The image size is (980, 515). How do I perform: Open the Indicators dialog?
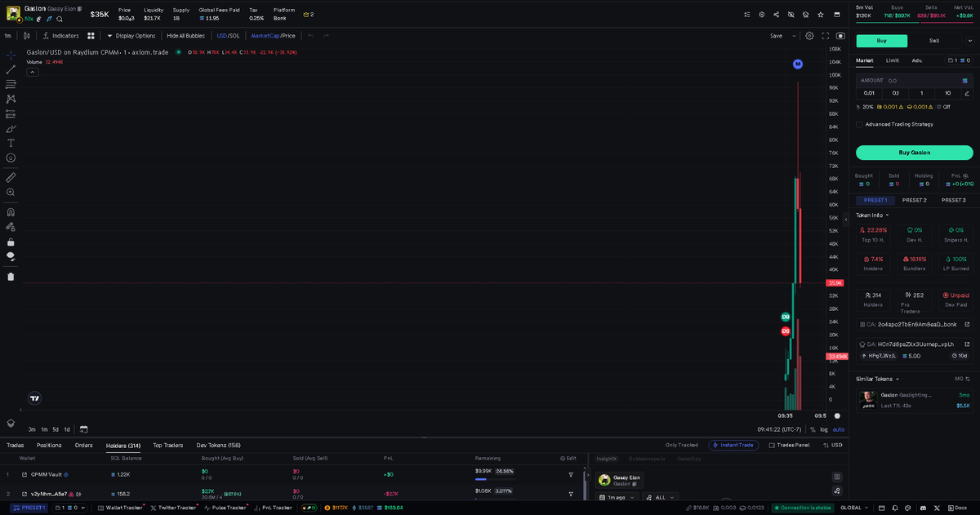click(x=60, y=36)
